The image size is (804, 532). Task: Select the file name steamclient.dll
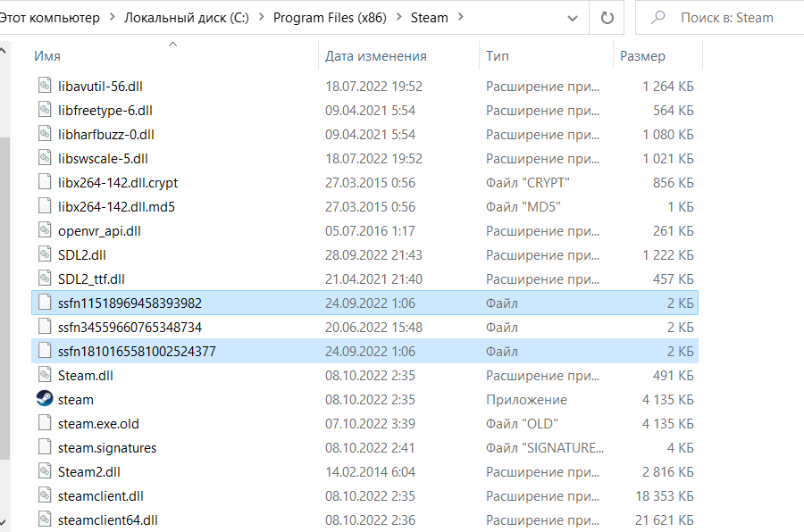[x=100, y=495]
